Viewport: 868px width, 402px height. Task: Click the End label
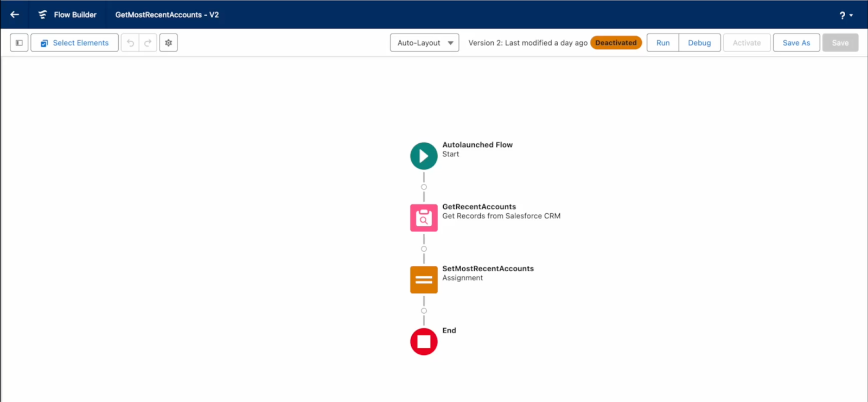tap(449, 330)
